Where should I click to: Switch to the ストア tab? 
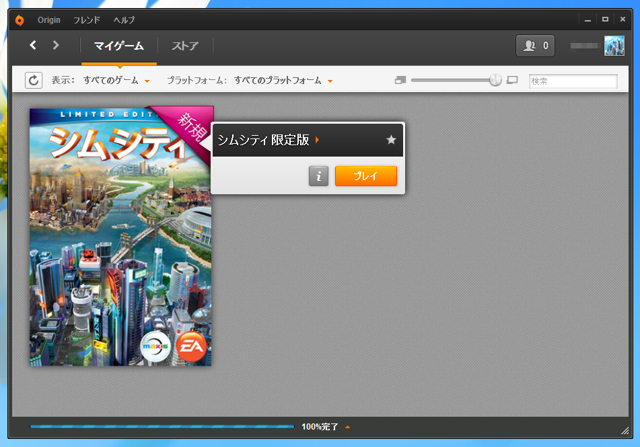point(185,46)
